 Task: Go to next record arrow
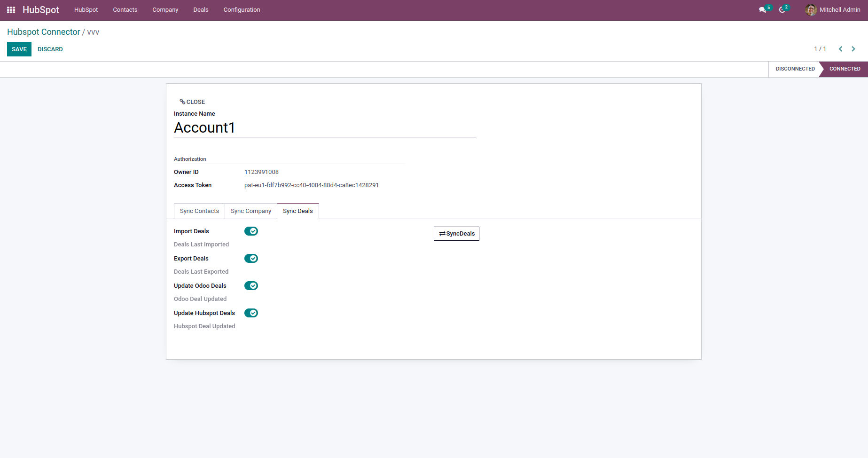853,49
